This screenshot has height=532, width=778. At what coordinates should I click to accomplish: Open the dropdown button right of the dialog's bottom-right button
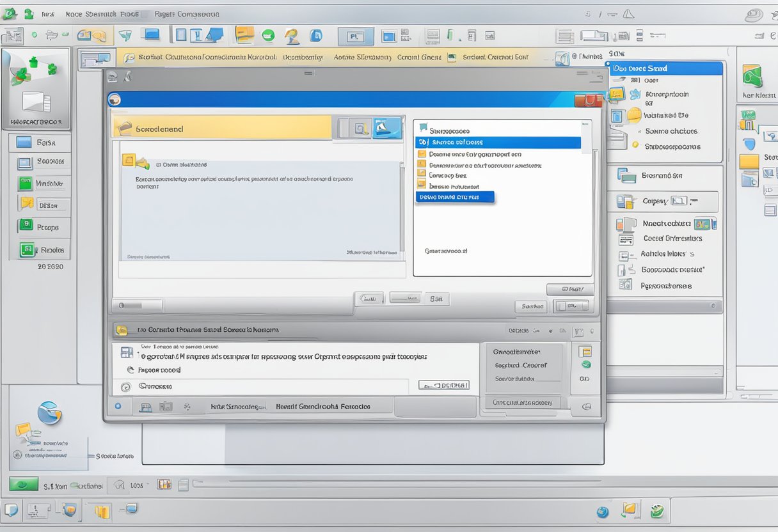click(x=571, y=306)
